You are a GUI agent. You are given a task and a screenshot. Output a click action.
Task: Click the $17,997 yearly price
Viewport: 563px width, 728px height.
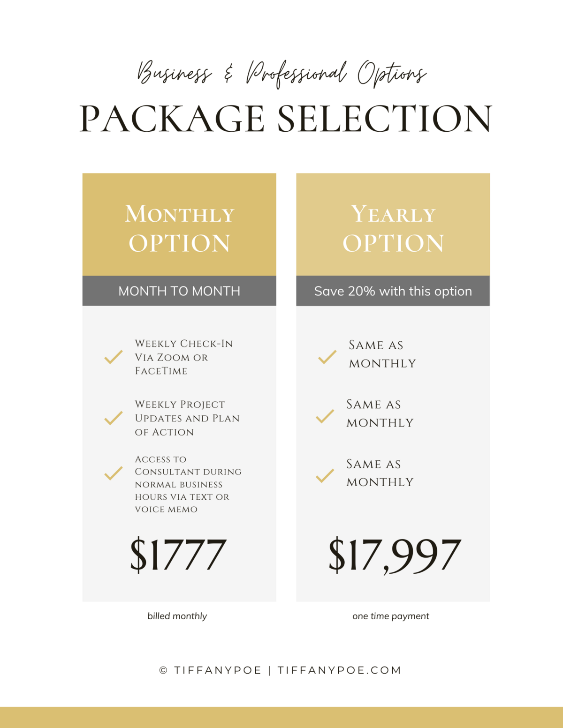click(x=395, y=555)
